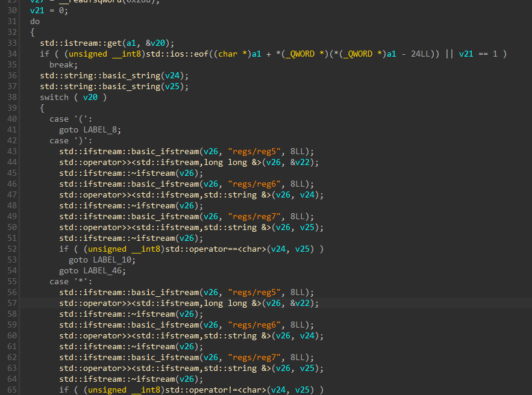Select "std::ios::eof" call on line 34

pos(177,54)
